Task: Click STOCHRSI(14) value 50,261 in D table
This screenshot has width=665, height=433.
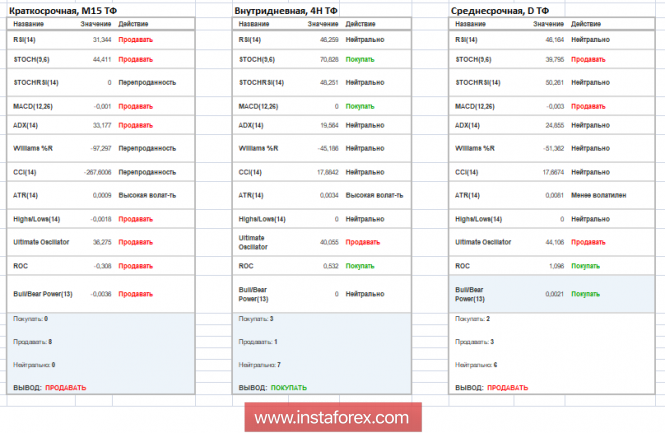Action: point(555,83)
